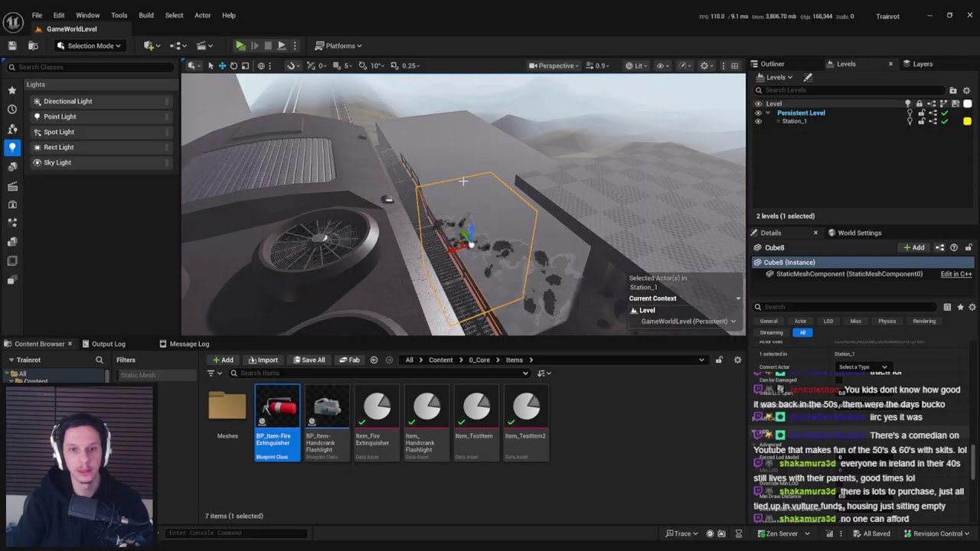Select the Lights category icon in Place Actors
Viewport: 980px width, 551px height.
coord(12,147)
